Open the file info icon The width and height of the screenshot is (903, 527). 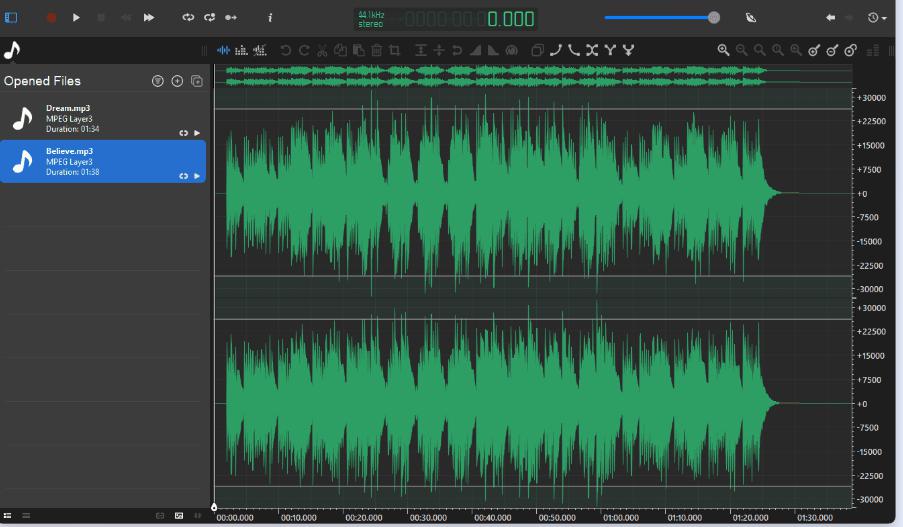pos(270,17)
